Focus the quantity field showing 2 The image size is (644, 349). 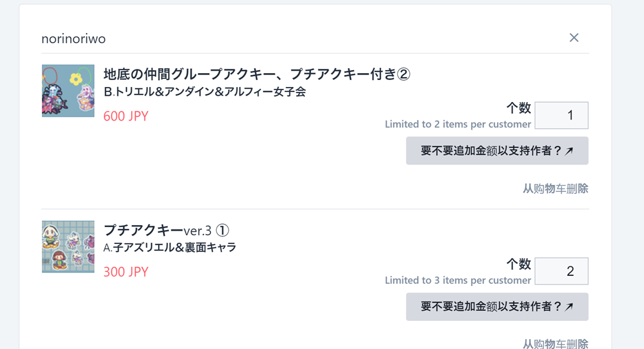pyautogui.click(x=561, y=271)
